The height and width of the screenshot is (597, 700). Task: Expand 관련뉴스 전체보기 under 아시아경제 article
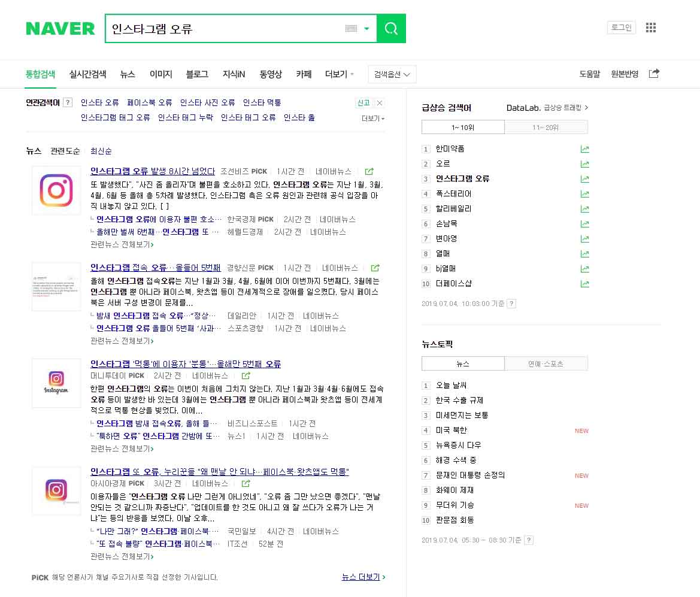(122, 556)
